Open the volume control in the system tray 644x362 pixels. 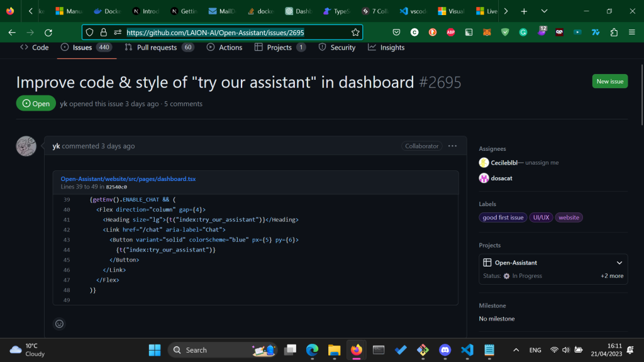[566, 350]
